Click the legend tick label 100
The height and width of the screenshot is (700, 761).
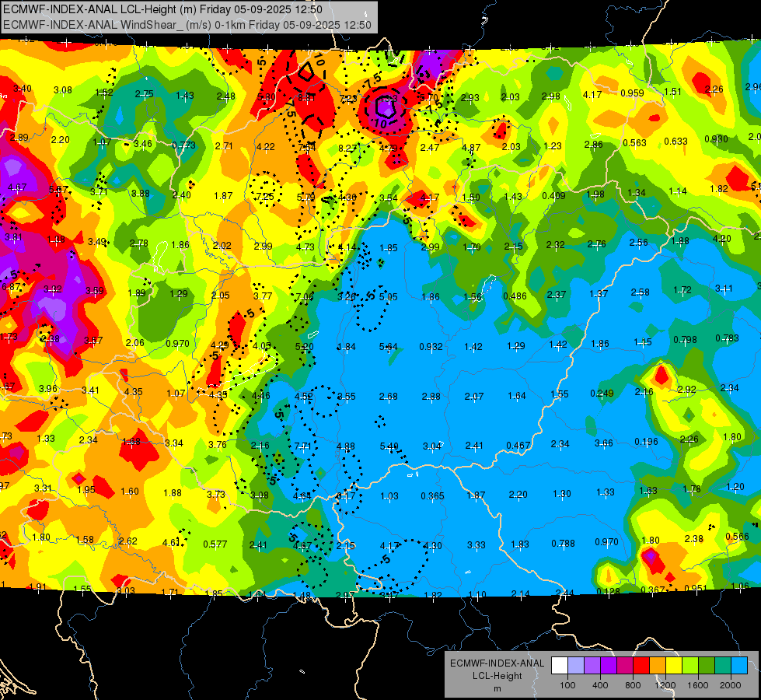[567, 685]
